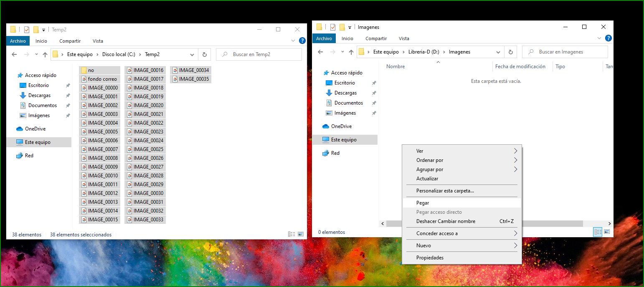
Task: Click Back arrow in Imagenes window
Action: [321, 52]
